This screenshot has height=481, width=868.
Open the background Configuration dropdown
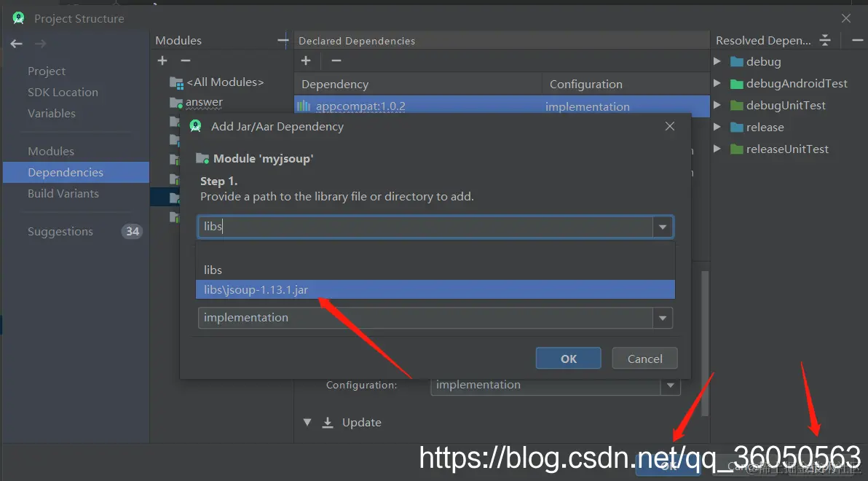tap(671, 385)
